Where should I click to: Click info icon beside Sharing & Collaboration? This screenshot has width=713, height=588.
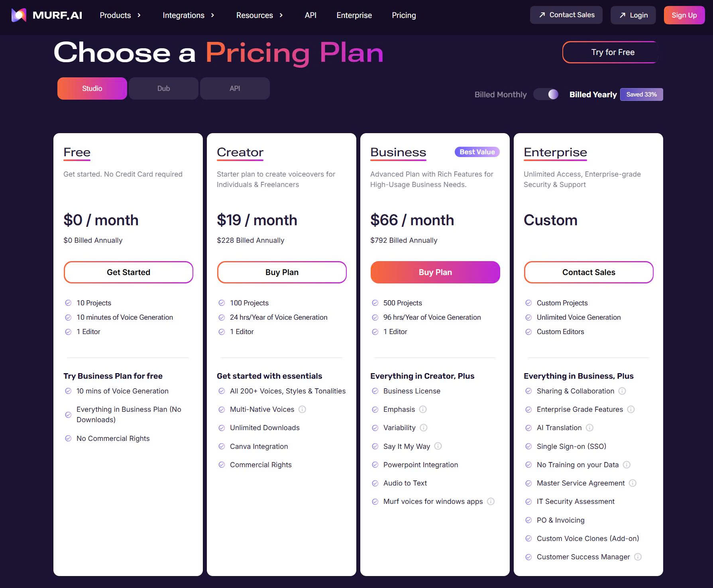[x=622, y=391]
